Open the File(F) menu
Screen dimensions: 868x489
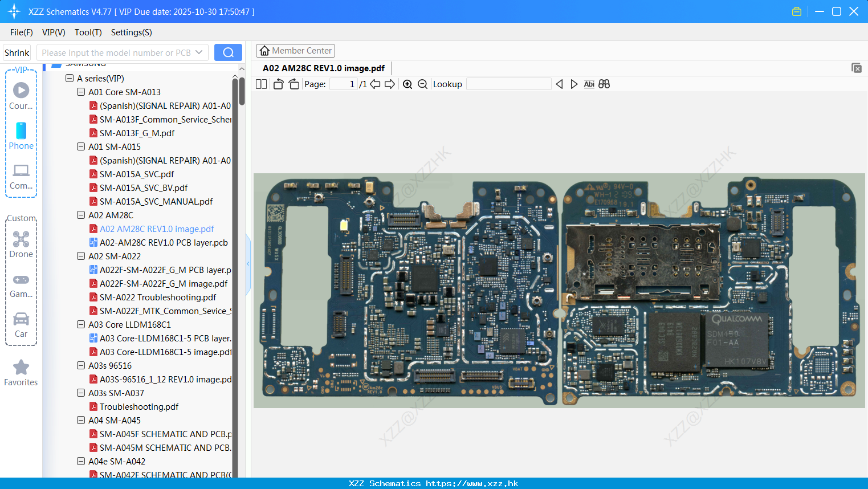pyautogui.click(x=22, y=32)
